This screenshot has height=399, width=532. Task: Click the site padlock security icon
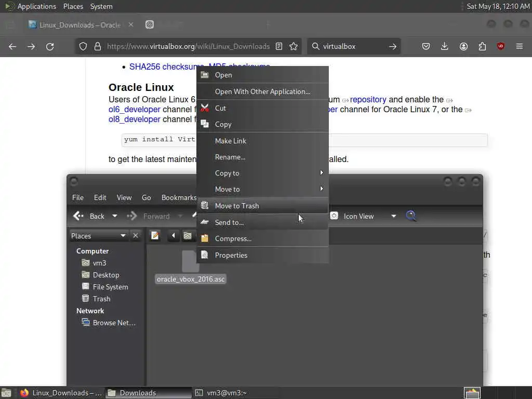point(98,46)
